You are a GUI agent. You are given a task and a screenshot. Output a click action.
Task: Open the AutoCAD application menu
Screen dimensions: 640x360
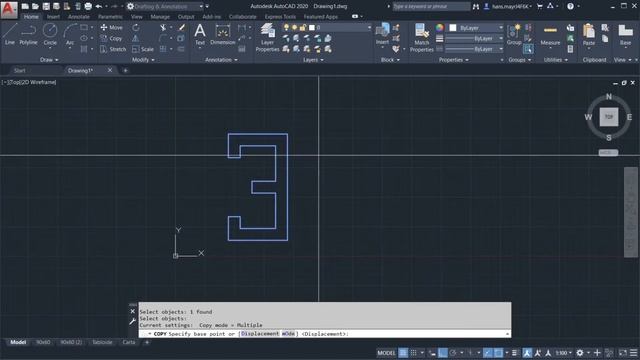coord(9,9)
